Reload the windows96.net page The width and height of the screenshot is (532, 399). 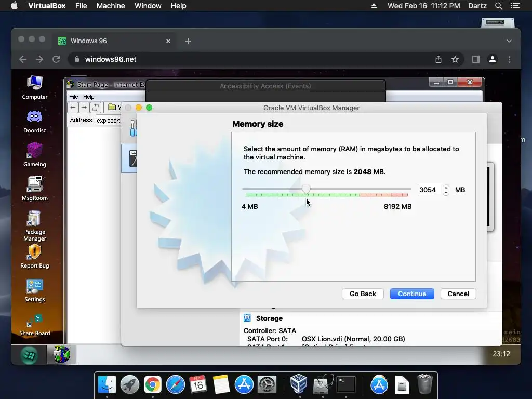click(56, 59)
